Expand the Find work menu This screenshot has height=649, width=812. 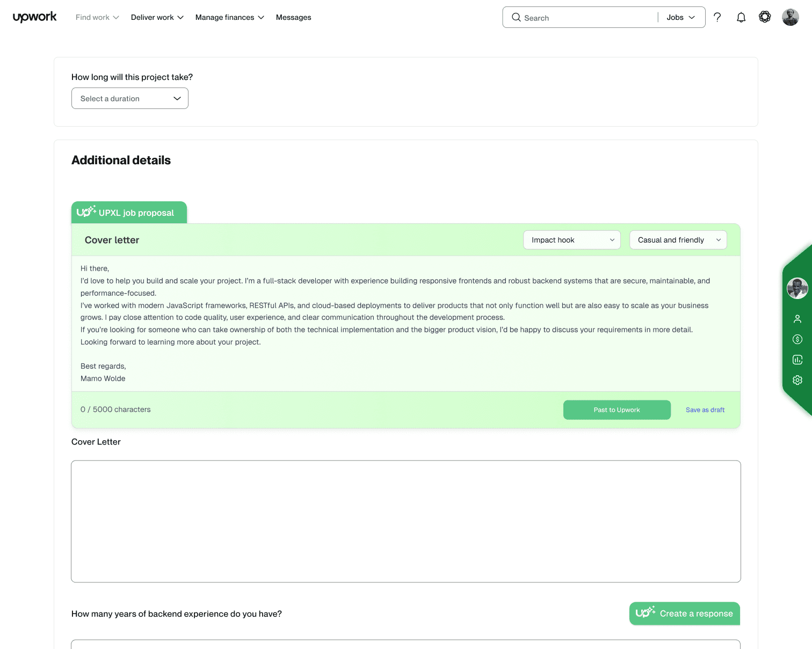[97, 17]
